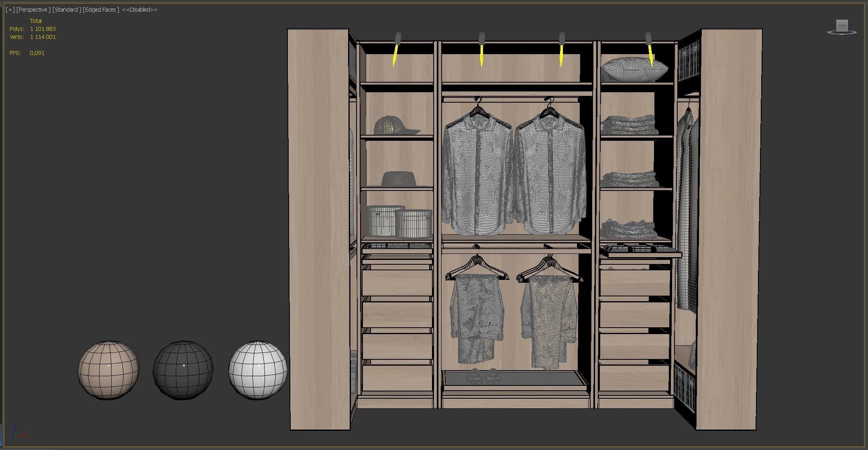Click the Verts count 1 114 001
868x450 pixels.
(x=43, y=37)
